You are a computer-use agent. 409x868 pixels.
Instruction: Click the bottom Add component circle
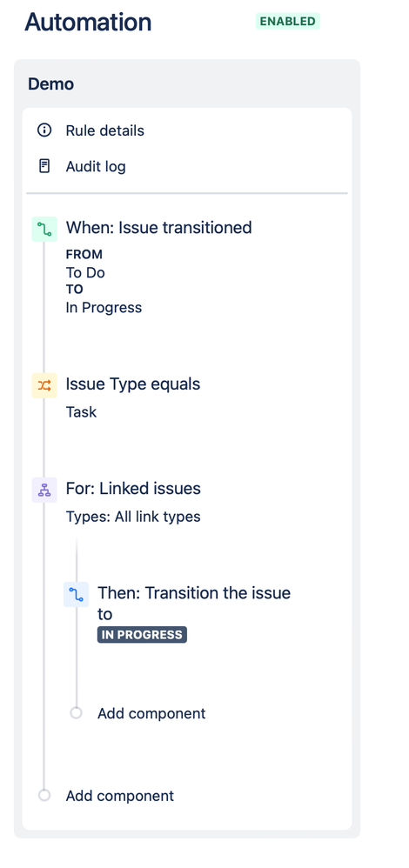click(x=44, y=796)
